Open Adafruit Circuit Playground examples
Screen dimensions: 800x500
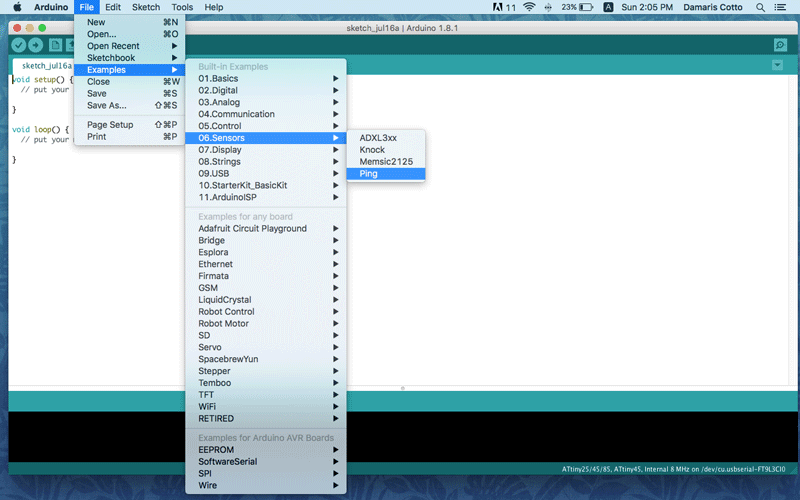[266, 228]
